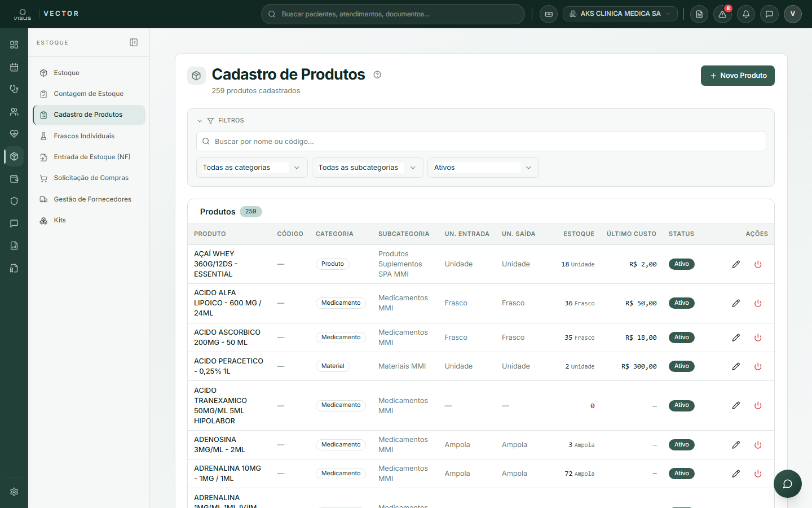Click the Produtos 259 count badge
The height and width of the screenshot is (508, 812).
[251, 212]
